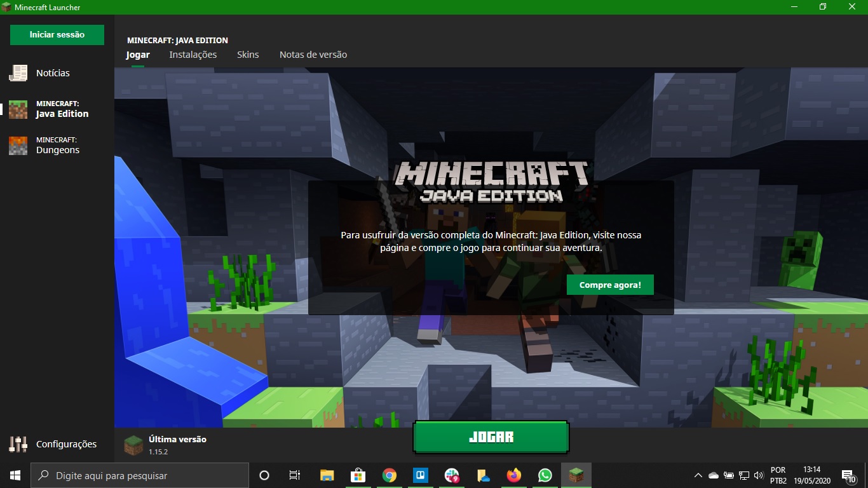Image resolution: width=868 pixels, height=488 pixels.
Task: Open WhatsApp from the taskbar
Action: pos(545,475)
